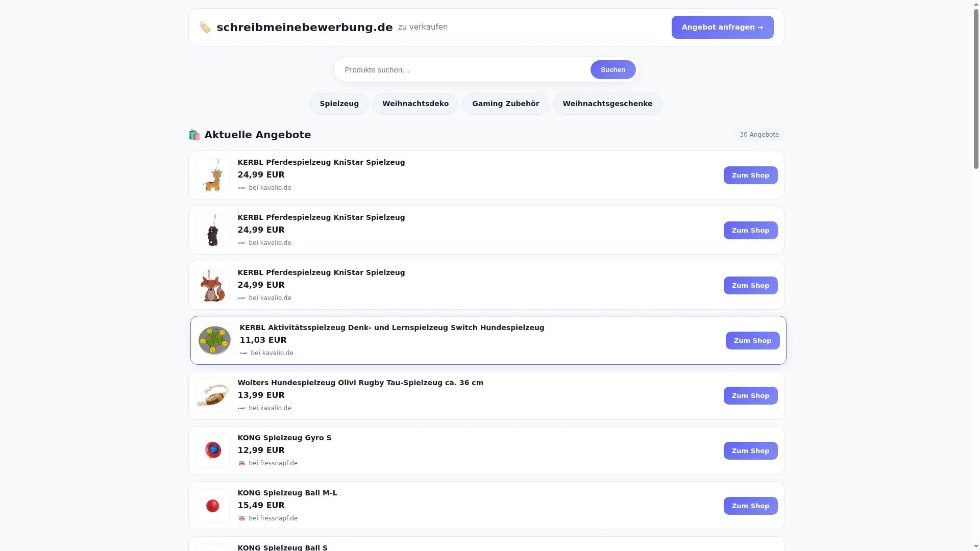The height and width of the screenshot is (551, 980).
Task: Click Zum Shop for KONG Spielzeug Gyro S
Action: click(x=750, y=450)
